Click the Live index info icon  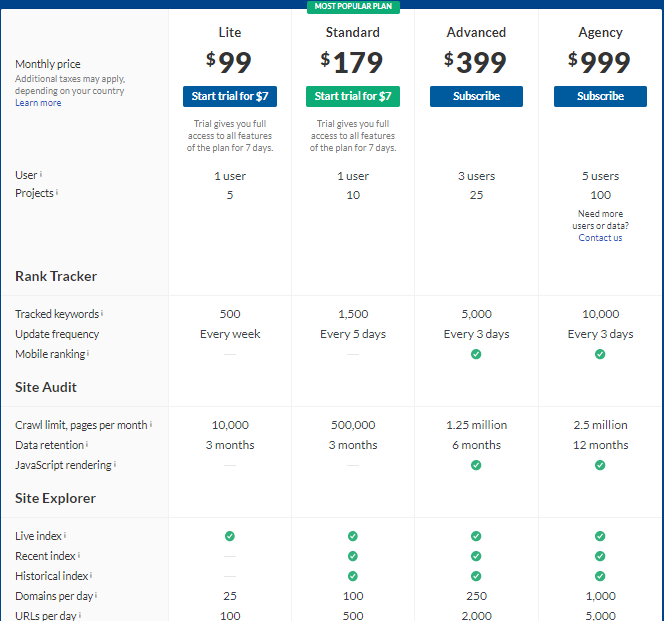point(65,535)
